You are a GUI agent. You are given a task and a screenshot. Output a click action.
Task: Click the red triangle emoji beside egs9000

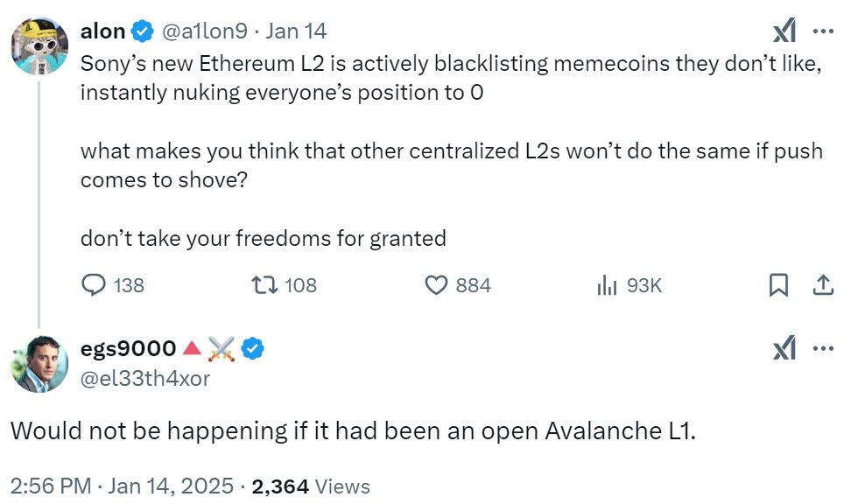(191, 346)
